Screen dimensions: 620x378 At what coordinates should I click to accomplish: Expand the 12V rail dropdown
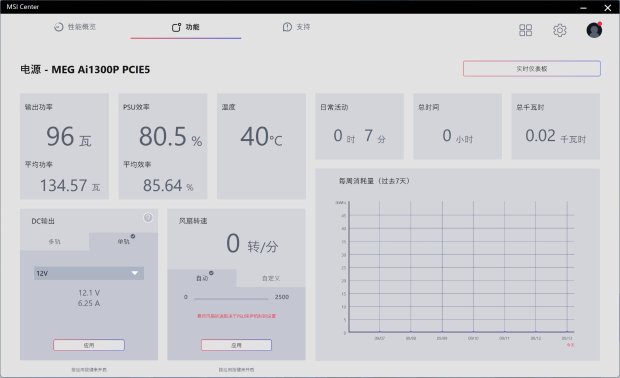click(x=89, y=273)
